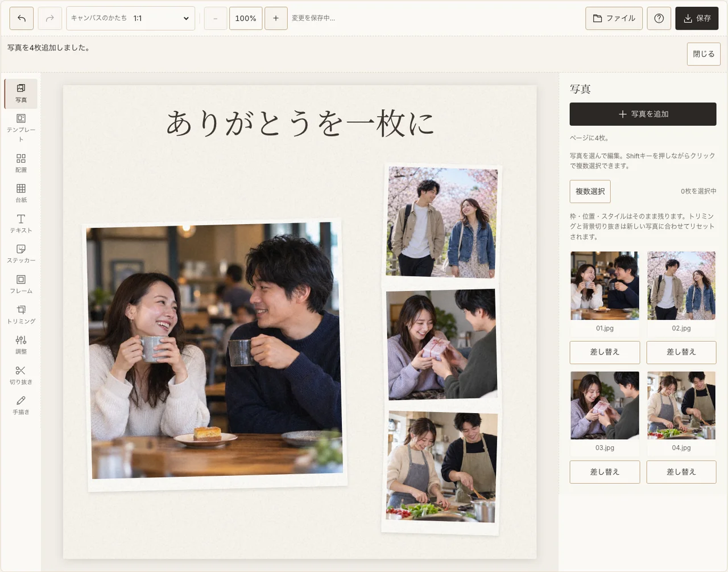The image size is (728, 572).
Task: Open the 調整 adjustment tool
Action: pyautogui.click(x=21, y=344)
